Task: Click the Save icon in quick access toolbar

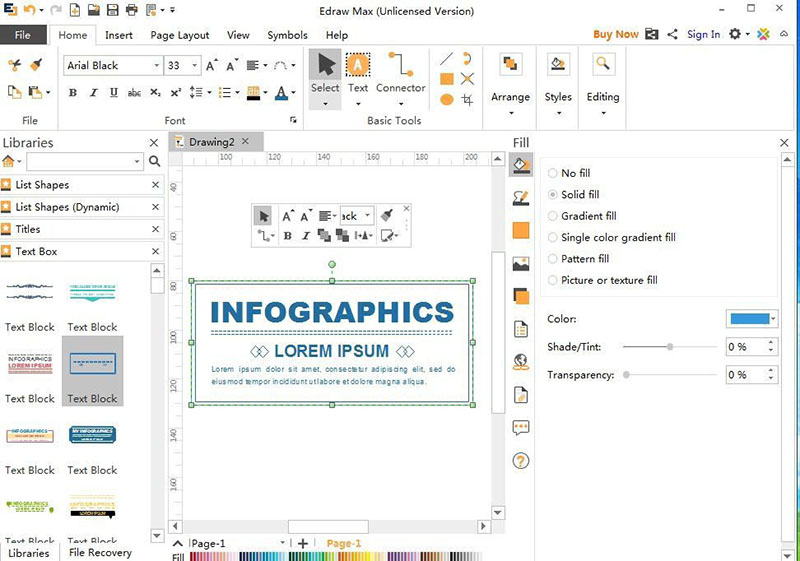Action: (x=112, y=9)
